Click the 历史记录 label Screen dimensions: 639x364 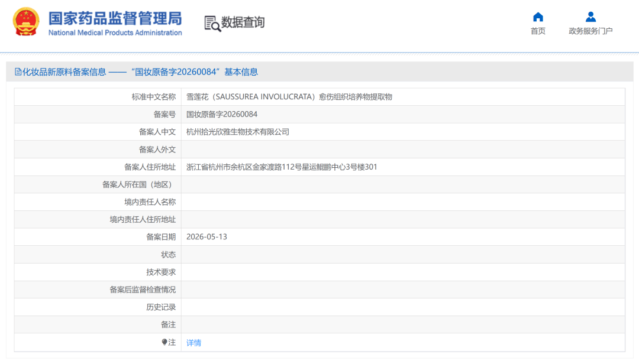click(161, 307)
